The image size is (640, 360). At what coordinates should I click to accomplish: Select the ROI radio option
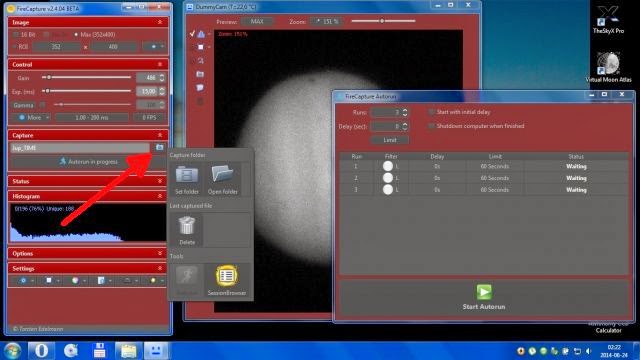[15, 47]
